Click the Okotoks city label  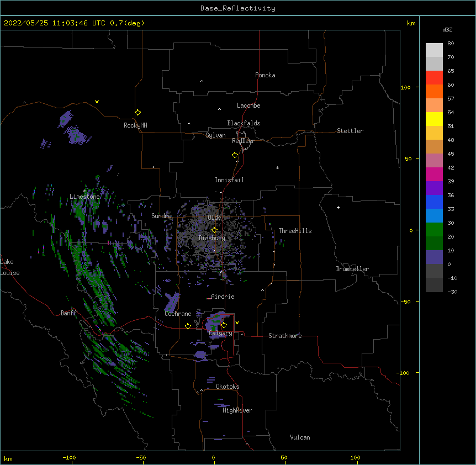pos(228,387)
